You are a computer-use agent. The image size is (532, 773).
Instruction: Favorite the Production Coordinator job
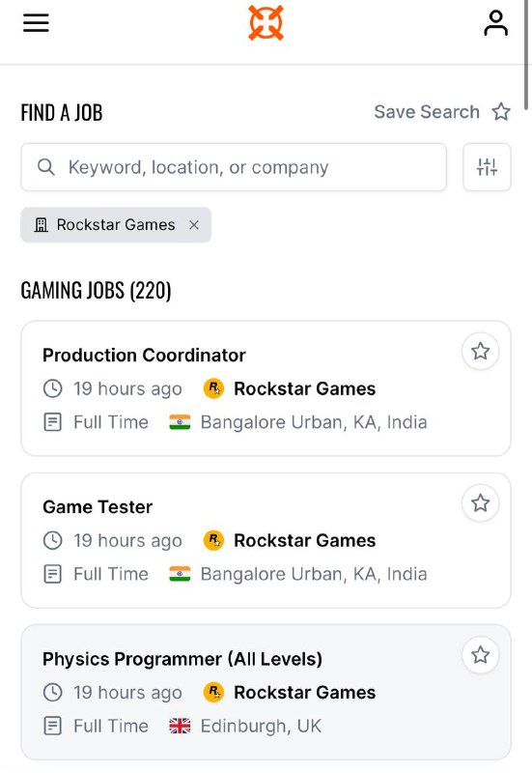click(480, 352)
